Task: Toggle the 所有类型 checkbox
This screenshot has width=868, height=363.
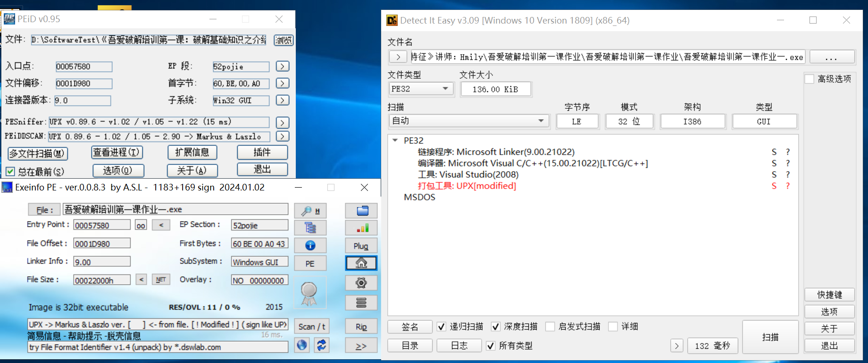Action: 491,346
